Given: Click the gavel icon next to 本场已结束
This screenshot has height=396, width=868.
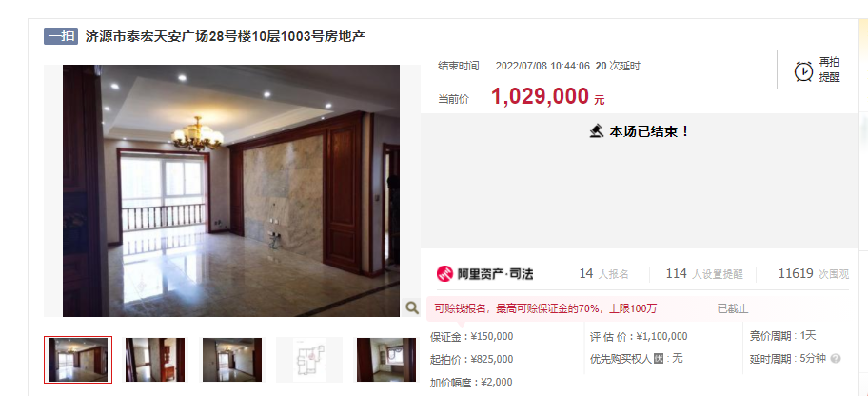Looking at the screenshot, I should pos(596,131).
